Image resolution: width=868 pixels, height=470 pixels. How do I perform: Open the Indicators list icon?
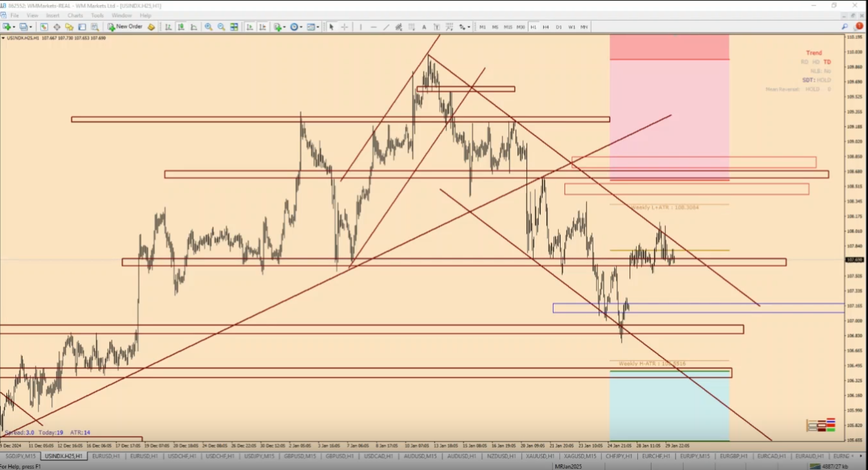pos(278,27)
